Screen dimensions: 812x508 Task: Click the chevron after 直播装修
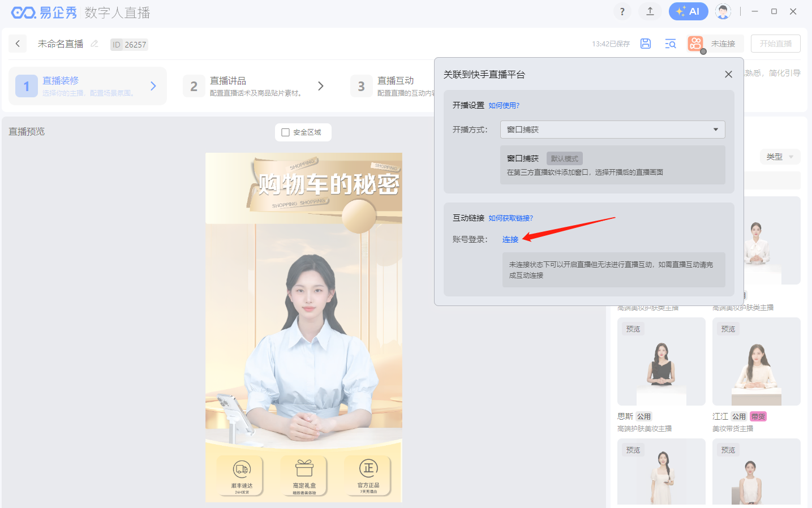(x=153, y=86)
